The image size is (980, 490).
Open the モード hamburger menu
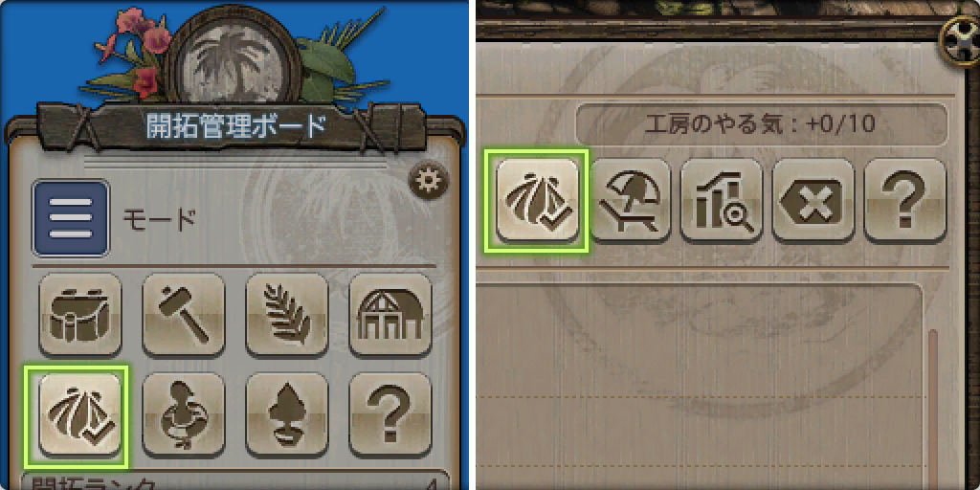coord(71,218)
